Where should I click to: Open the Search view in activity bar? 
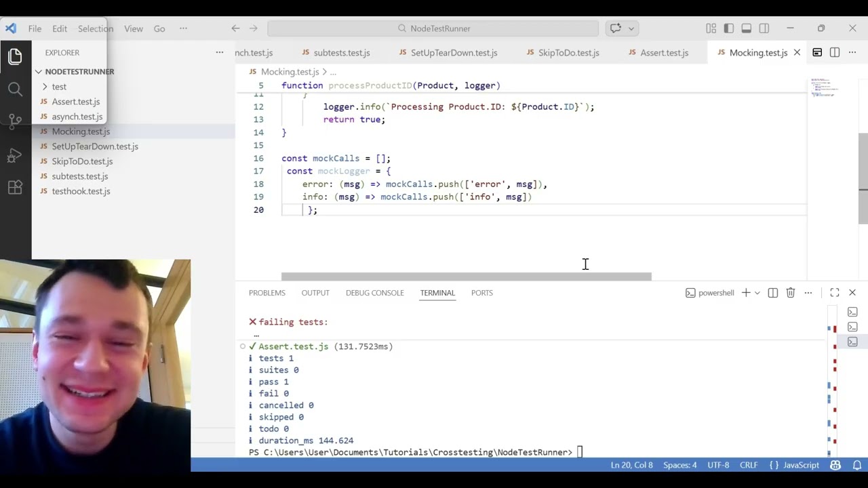(15, 89)
